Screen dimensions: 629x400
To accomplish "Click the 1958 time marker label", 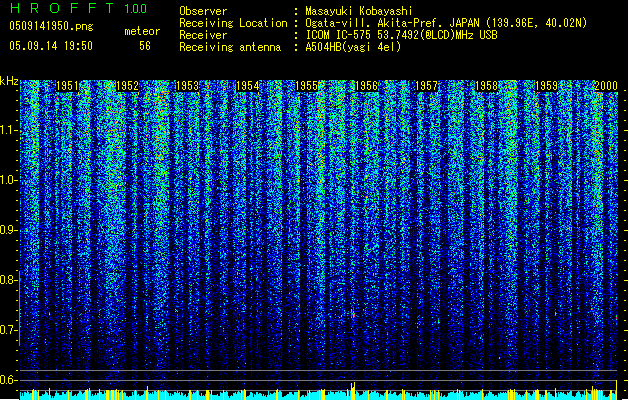I will pos(487,86).
